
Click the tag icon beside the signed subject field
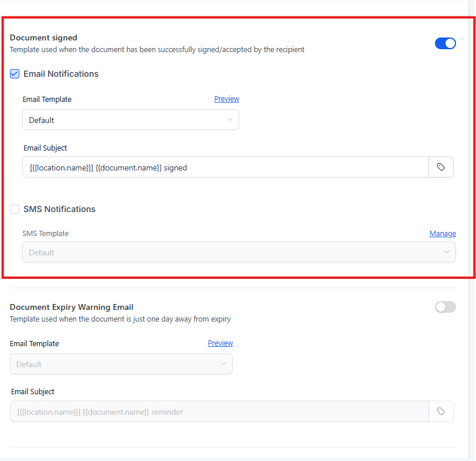coord(441,167)
